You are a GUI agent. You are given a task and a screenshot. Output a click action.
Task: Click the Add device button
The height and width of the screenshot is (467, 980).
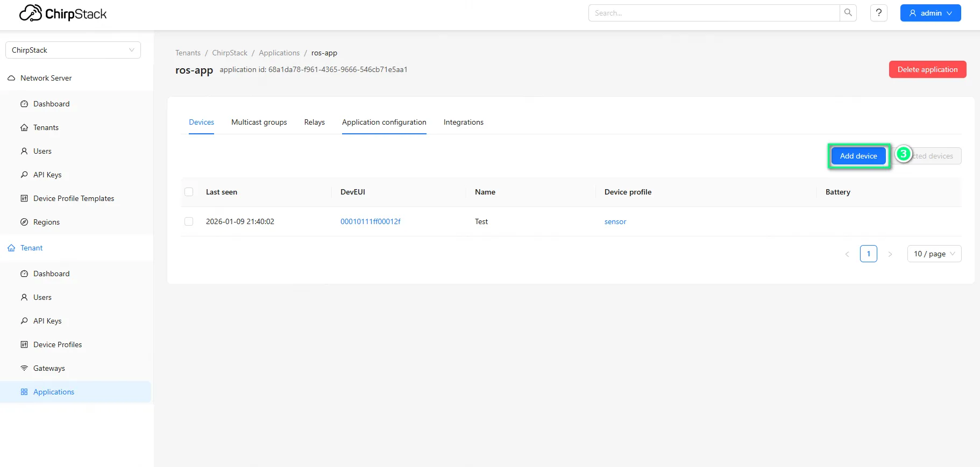coord(858,156)
